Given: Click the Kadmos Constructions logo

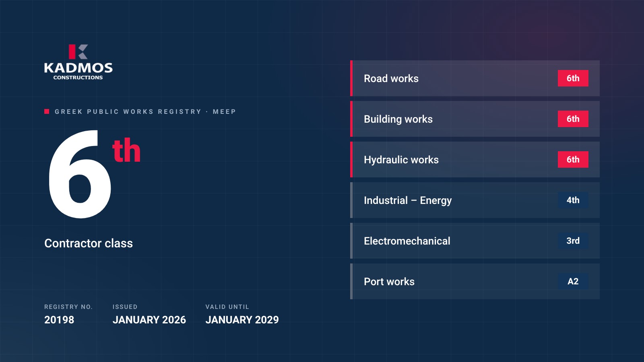Looking at the screenshot, I should 78,62.
